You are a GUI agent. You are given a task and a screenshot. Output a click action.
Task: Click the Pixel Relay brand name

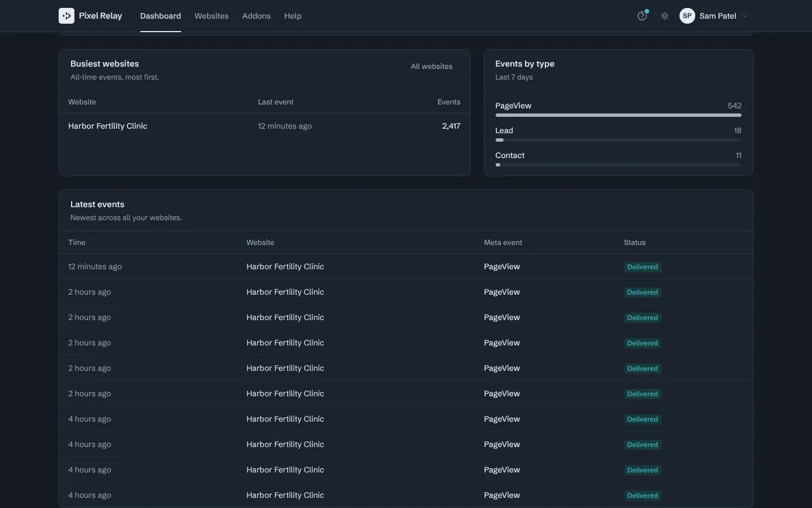coord(100,16)
